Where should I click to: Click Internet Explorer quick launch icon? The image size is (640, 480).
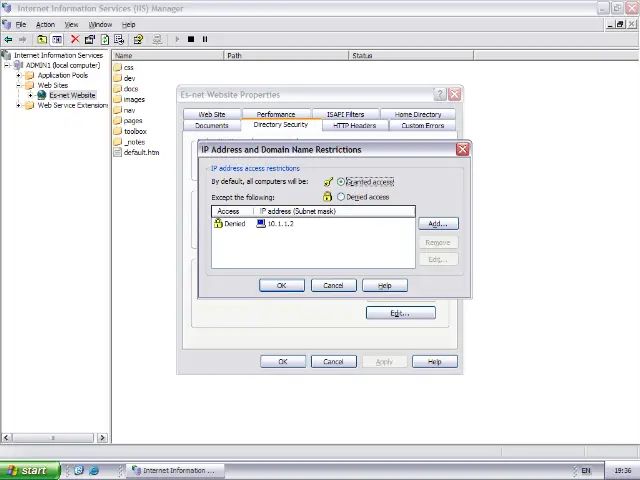(x=94, y=470)
